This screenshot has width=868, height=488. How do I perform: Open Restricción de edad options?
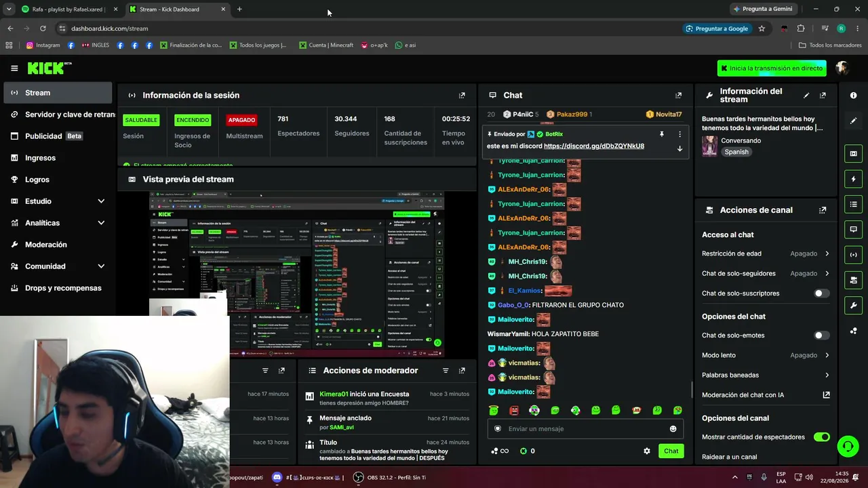(x=766, y=253)
